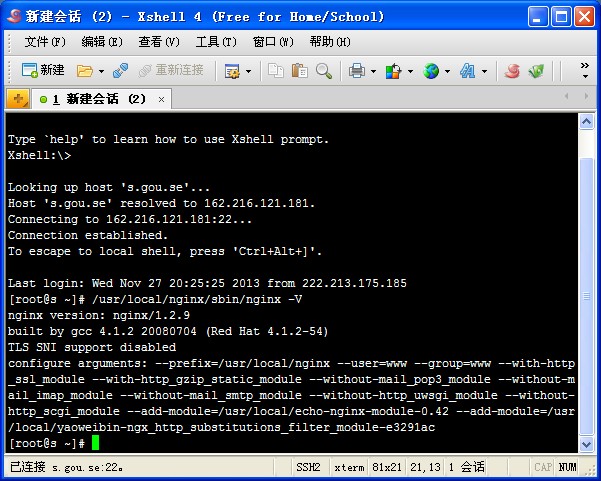
Task: Open the 工具(T) menu
Action: click(216, 41)
